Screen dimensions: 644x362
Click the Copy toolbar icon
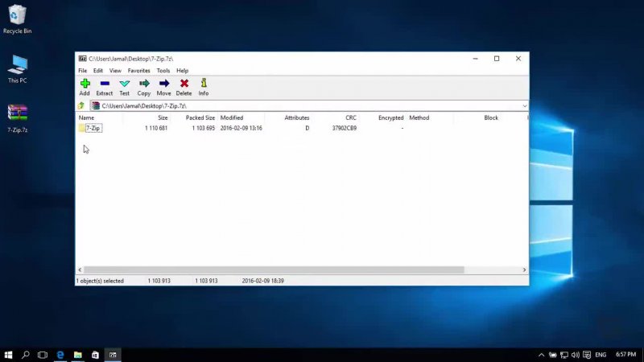(x=144, y=86)
